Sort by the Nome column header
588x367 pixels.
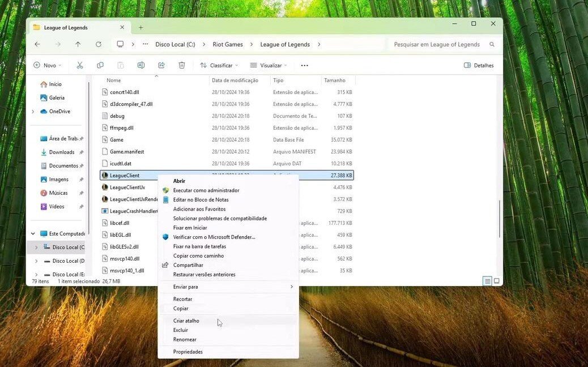coord(114,80)
